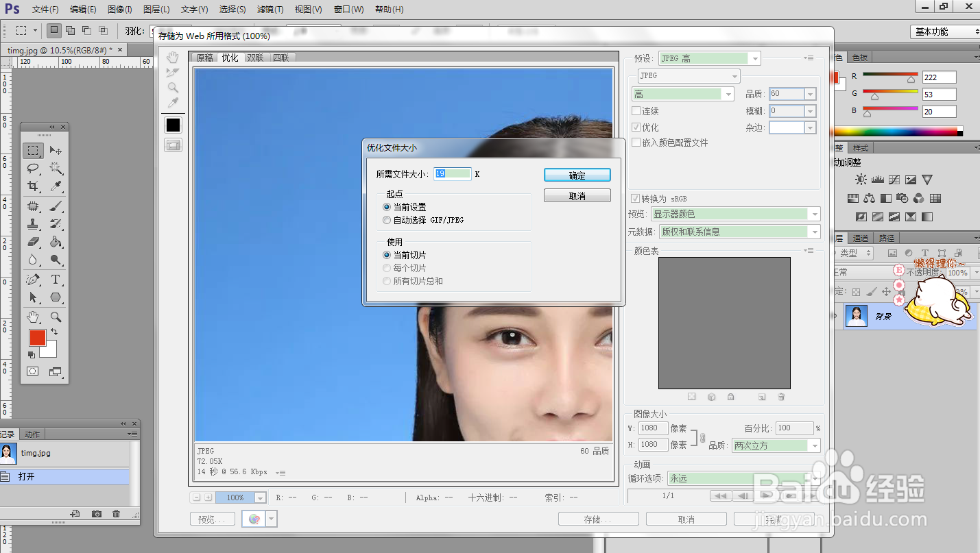Open the 高 compression quality dropdown
Screen dimensions: 980x553
pos(682,94)
